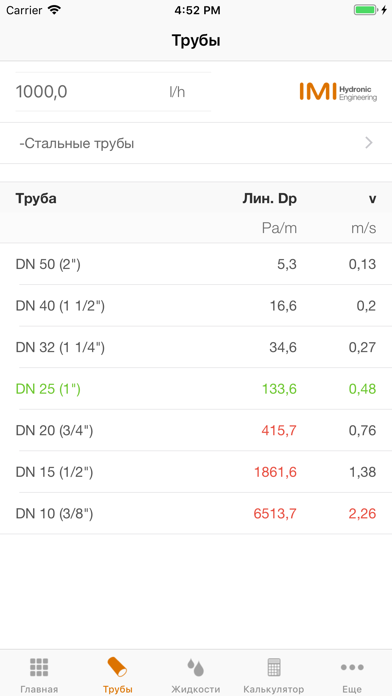Click the 16,6 pressure drop value
The height and width of the screenshot is (696, 392).
pyautogui.click(x=283, y=306)
